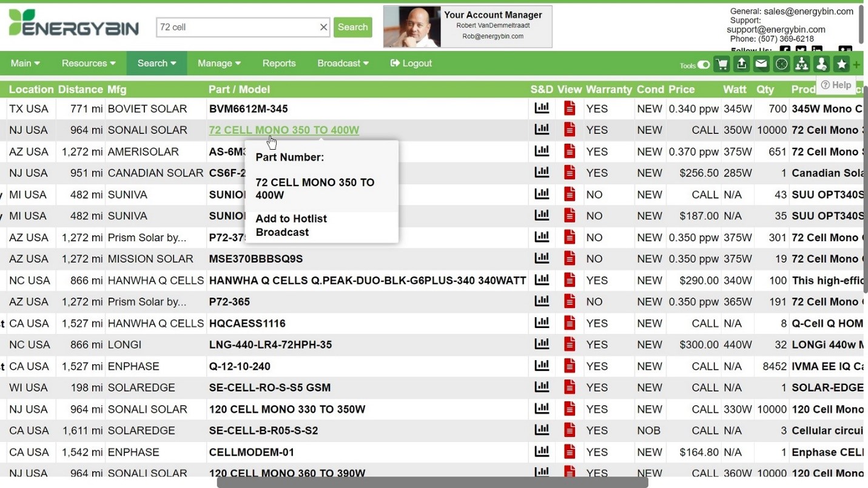868x488 pixels.
Task: Open the org chart network icon
Action: point(801,64)
